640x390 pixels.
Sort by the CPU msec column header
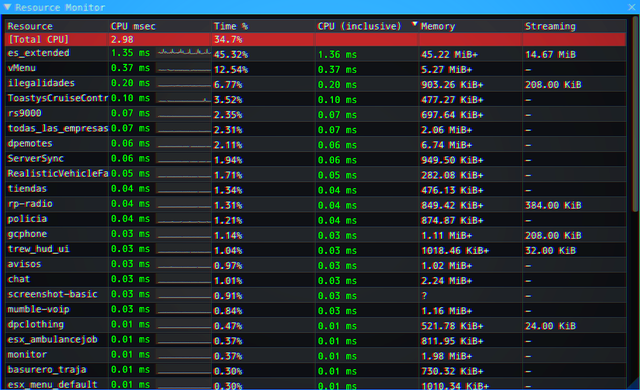click(133, 27)
